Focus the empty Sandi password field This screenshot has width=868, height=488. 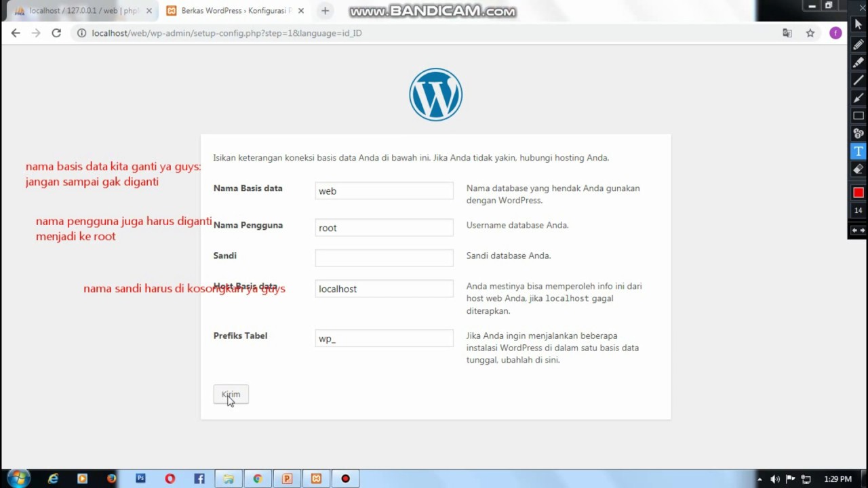pos(384,258)
